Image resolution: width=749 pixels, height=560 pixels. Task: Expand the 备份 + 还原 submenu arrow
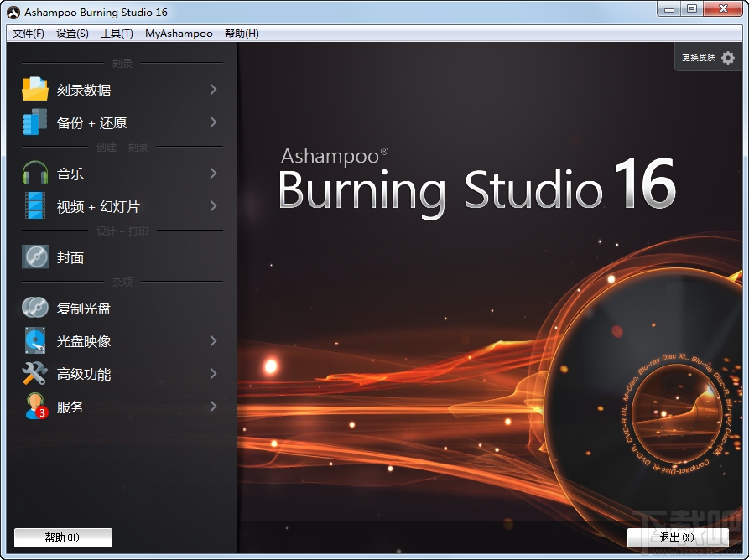[x=214, y=122]
